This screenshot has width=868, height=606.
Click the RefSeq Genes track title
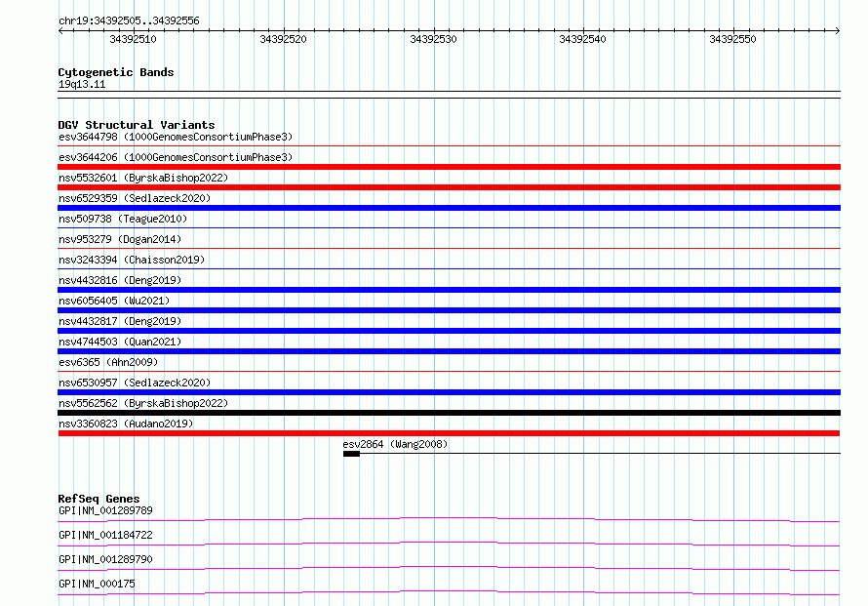click(99, 499)
